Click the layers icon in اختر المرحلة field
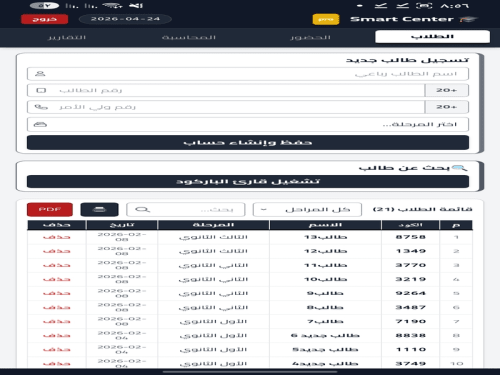This screenshot has width=500, height=375. tap(40, 124)
